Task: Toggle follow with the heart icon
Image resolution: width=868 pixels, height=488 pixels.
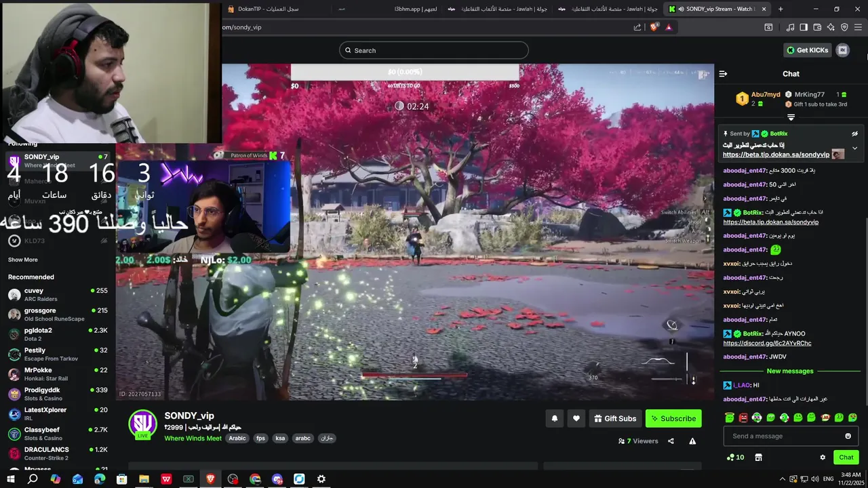Action: point(576,418)
